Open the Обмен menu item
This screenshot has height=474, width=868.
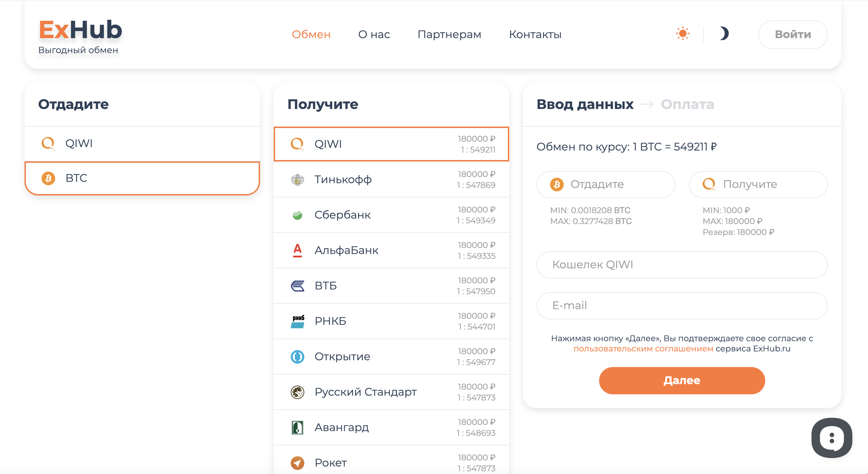(x=311, y=34)
